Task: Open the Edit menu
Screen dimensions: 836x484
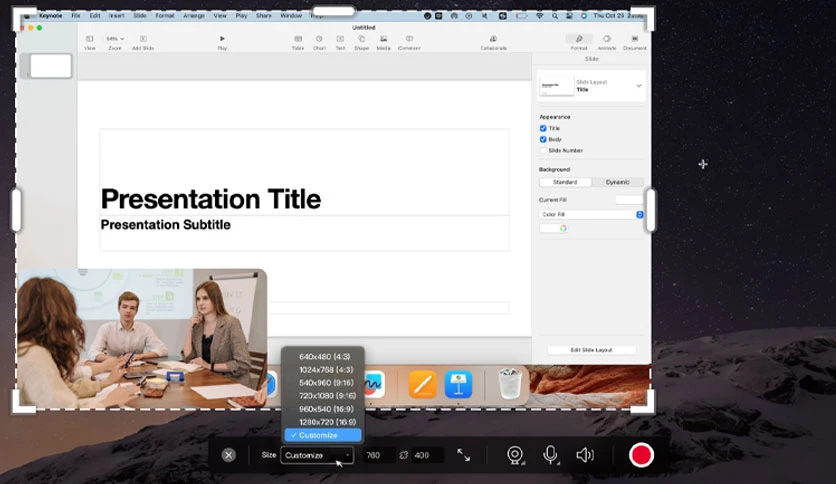Action: click(x=95, y=15)
